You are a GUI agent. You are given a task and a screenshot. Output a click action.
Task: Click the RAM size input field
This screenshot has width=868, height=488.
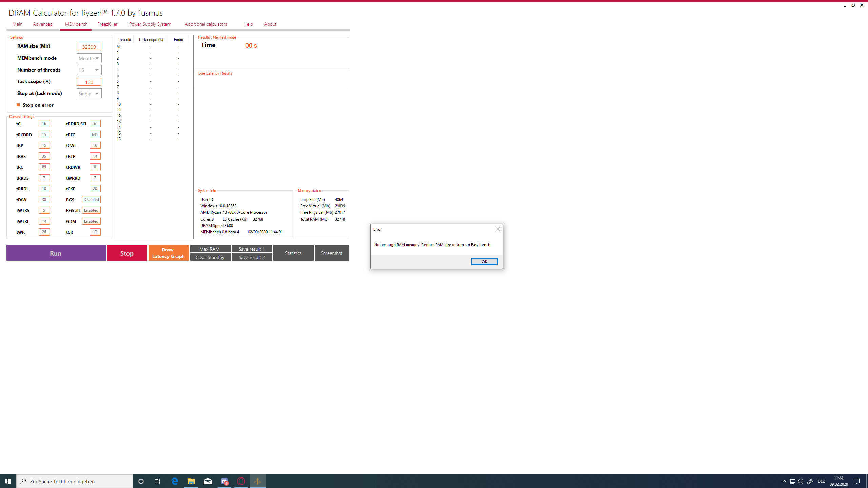[89, 47]
